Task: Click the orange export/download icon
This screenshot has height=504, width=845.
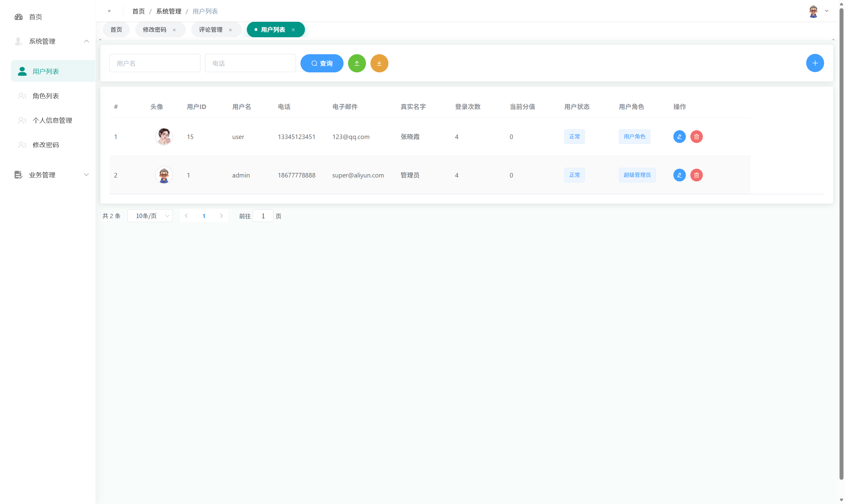Action: (x=379, y=63)
